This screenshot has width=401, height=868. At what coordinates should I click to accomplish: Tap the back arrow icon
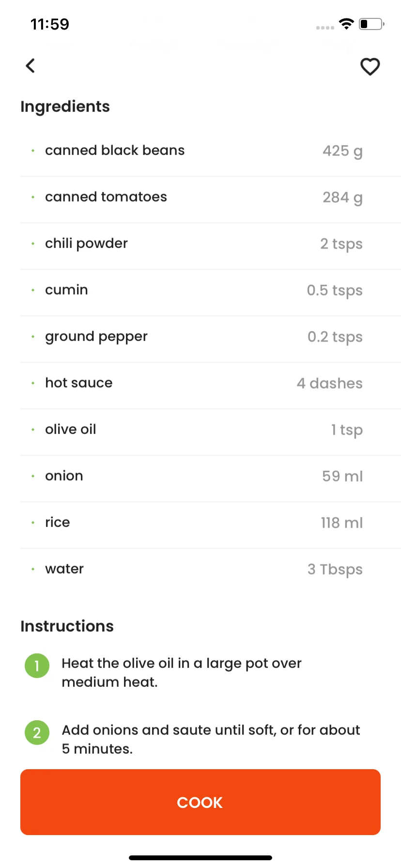point(31,65)
